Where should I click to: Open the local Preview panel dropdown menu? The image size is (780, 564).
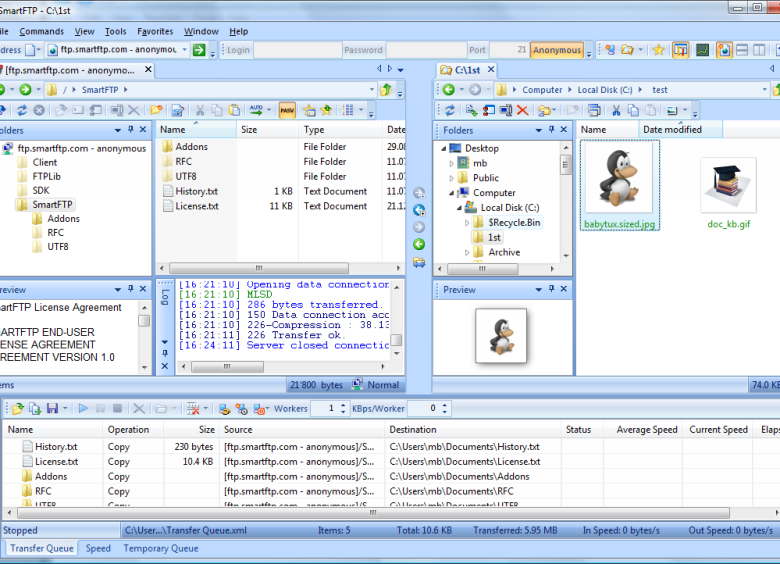pyautogui.click(x=541, y=290)
